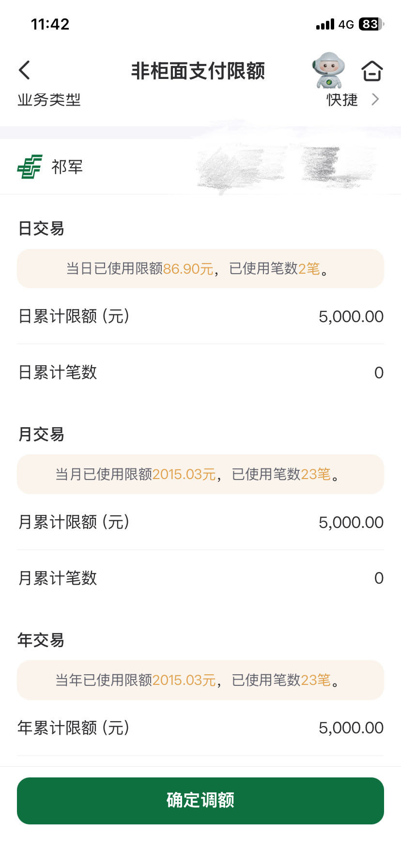
Task: Open the robot customer service assistant
Action: 328,70
